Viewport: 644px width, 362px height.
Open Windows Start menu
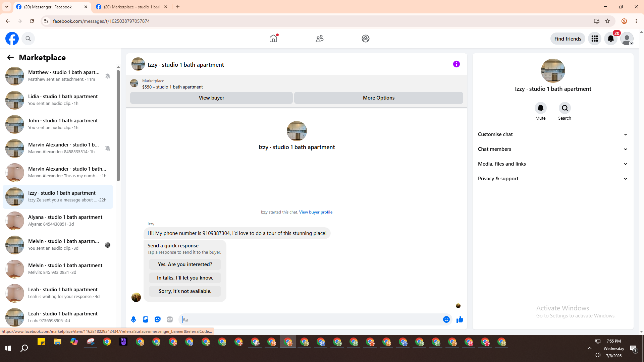click(x=8, y=349)
